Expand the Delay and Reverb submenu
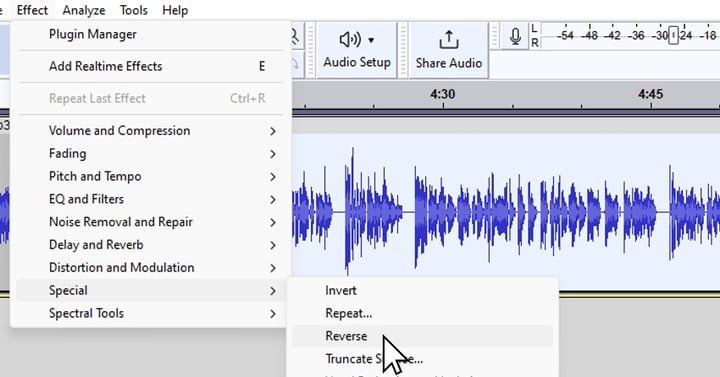This screenshot has height=377, width=720. 151,245
